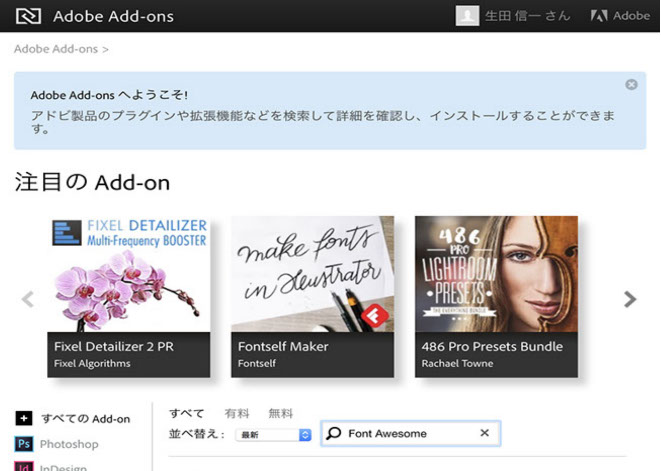Open the user profile avatar icon
Screen dimensions: 661x471
pyautogui.click(x=467, y=16)
